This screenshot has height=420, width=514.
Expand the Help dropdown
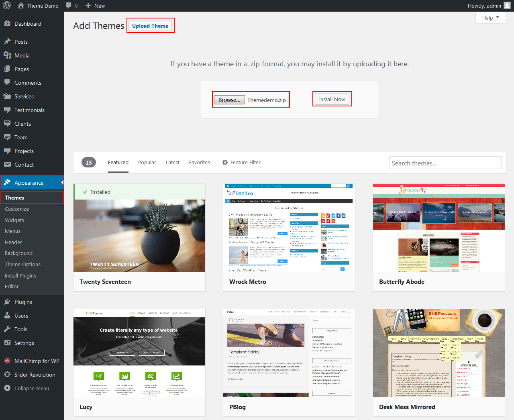[x=490, y=18]
